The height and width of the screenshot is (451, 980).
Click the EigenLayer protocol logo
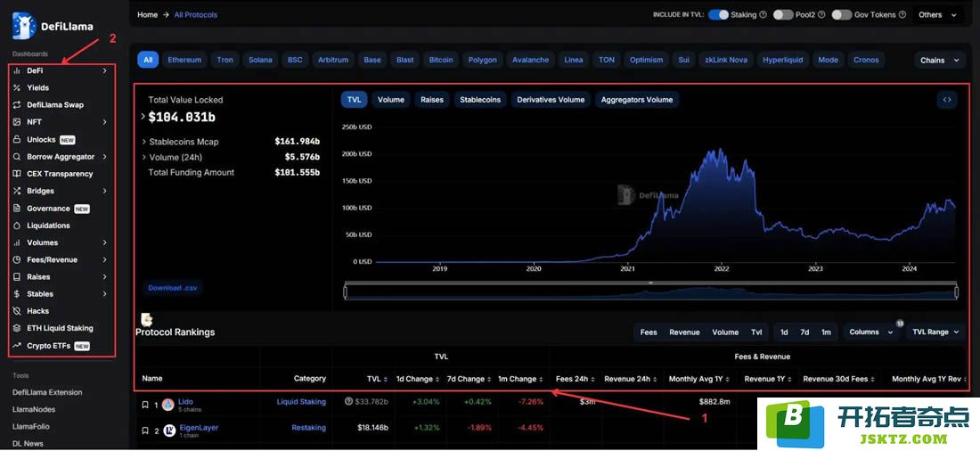point(169,430)
